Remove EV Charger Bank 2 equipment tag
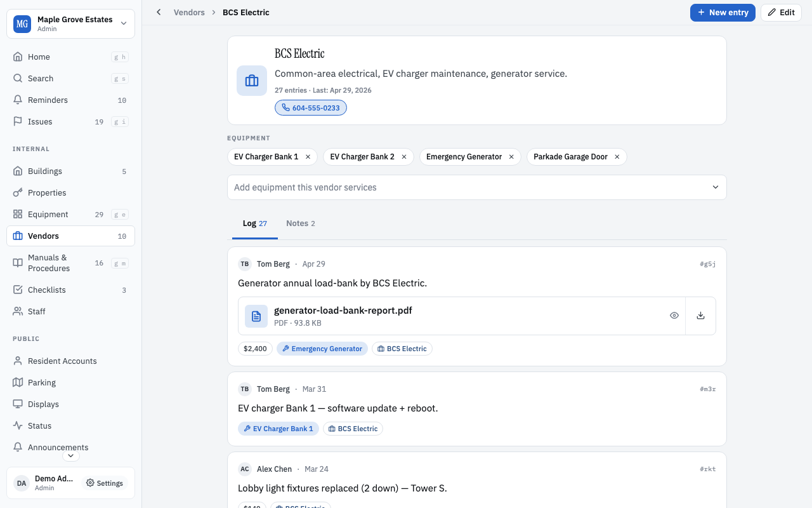The height and width of the screenshot is (508, 812). point(404,157)
